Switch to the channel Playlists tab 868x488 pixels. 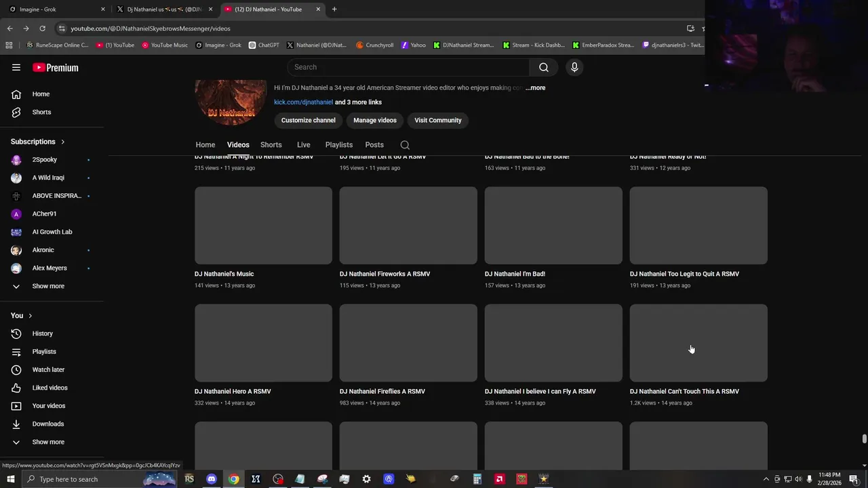point(339,145)
